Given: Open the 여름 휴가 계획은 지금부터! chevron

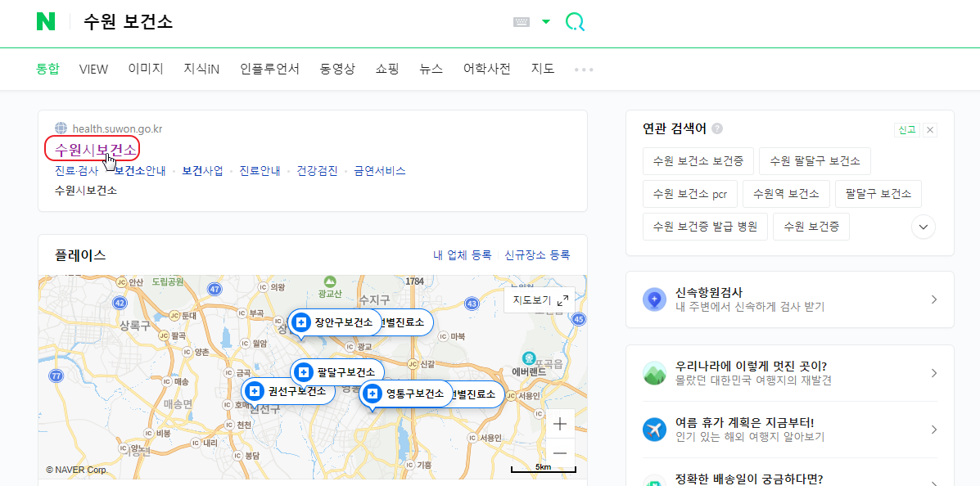Looking at the screenshot, I should (x=934, y=430).
